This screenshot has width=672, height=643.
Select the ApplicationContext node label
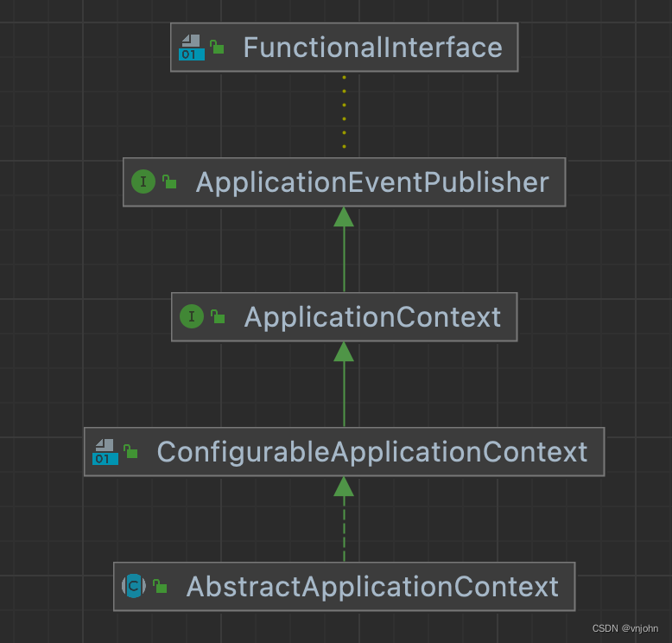point(372,317)
